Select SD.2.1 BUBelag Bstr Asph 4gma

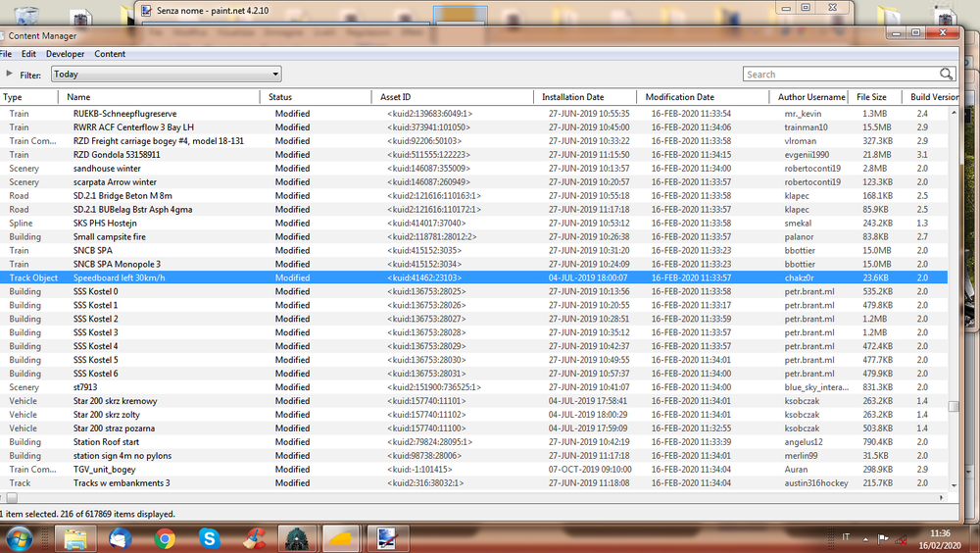[473, 210]
